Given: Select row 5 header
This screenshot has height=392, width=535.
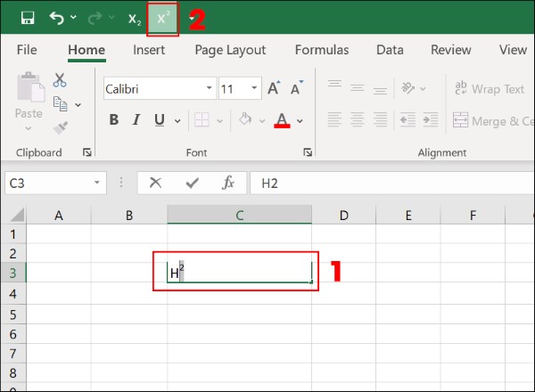Looking at the screenshot, I should [x=13, y=314].
